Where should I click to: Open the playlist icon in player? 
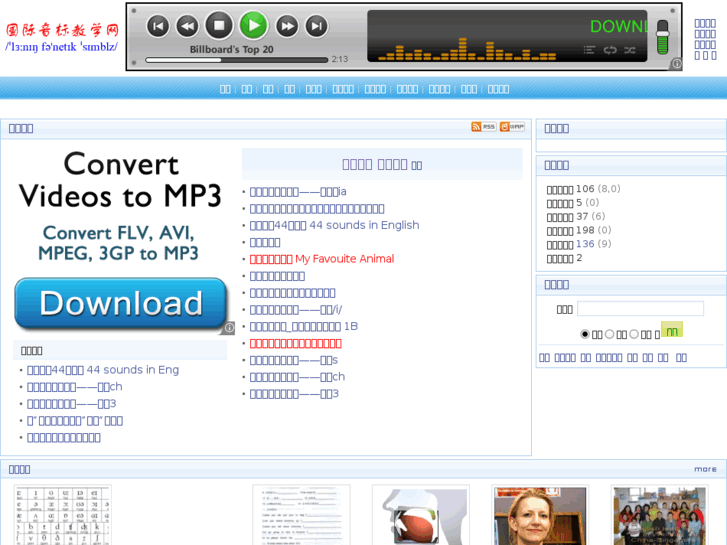(x=589, y=50)
